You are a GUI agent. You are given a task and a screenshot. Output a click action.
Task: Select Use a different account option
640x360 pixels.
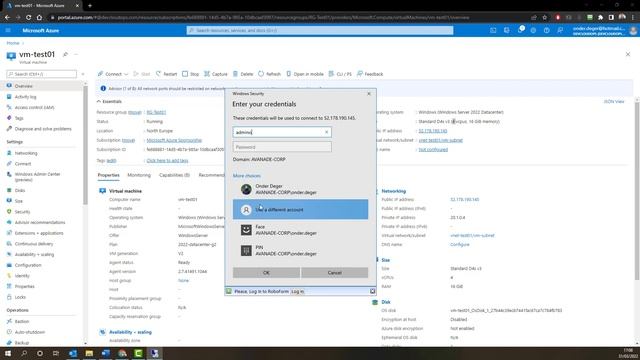(x=300, y=209)
